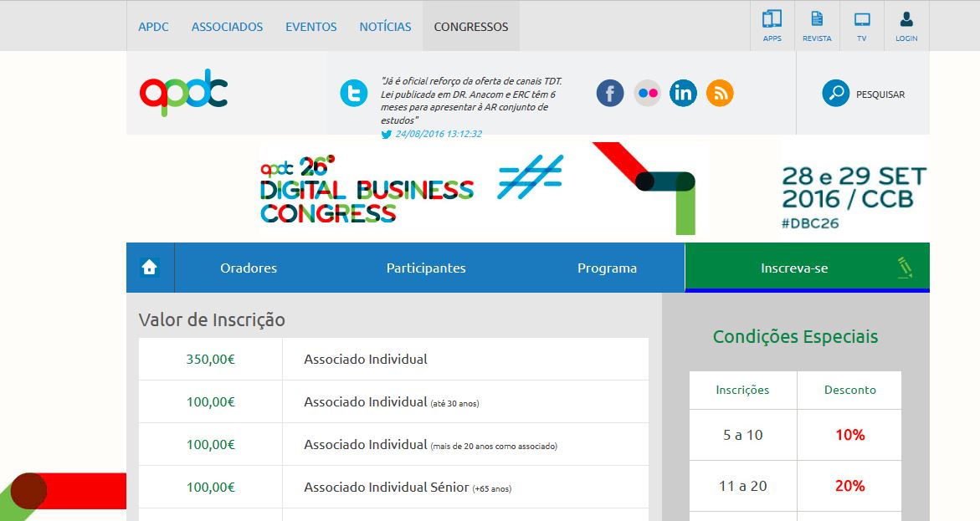The image size is (980, 521).
Task: Click the PESQUISAR magnifier icon
Action: [x=835, y=93]
